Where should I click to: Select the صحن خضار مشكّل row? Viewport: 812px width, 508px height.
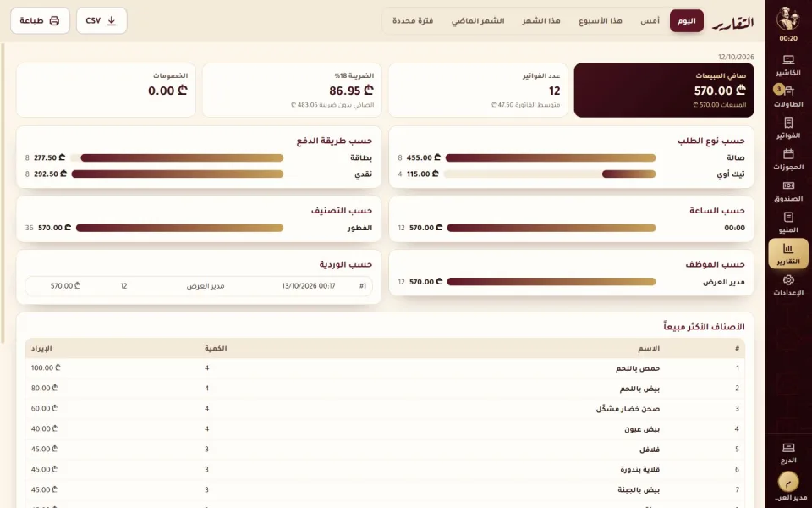point(385,408)
